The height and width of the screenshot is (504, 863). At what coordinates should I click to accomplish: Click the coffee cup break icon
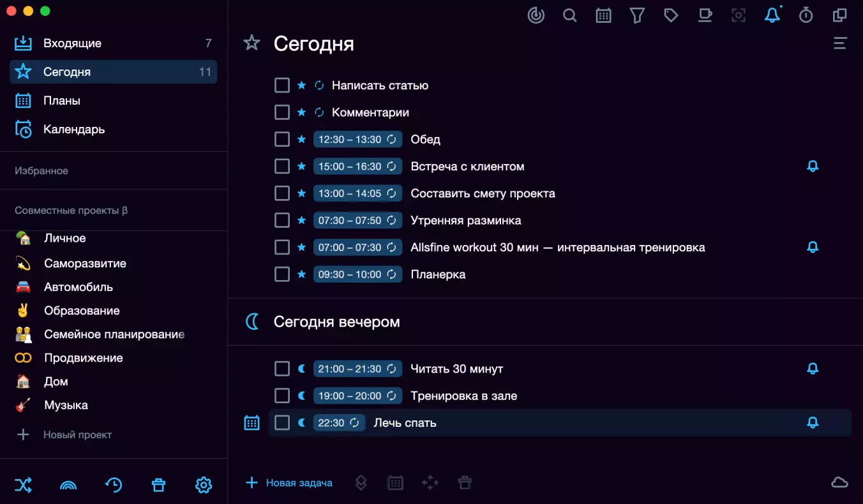[705, 15]
